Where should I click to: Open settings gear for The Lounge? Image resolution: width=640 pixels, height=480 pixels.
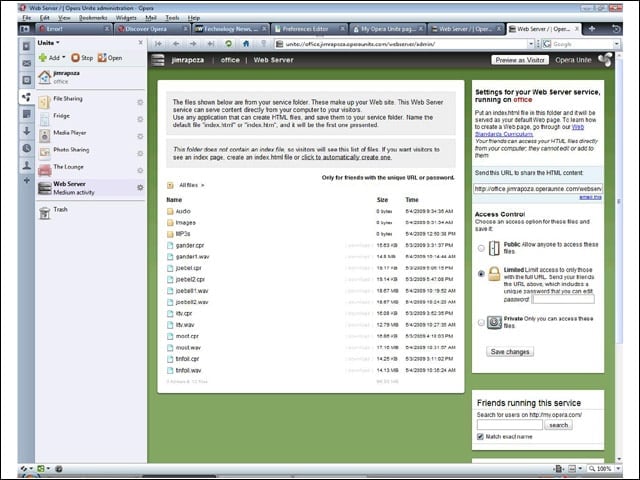[140, 170]
